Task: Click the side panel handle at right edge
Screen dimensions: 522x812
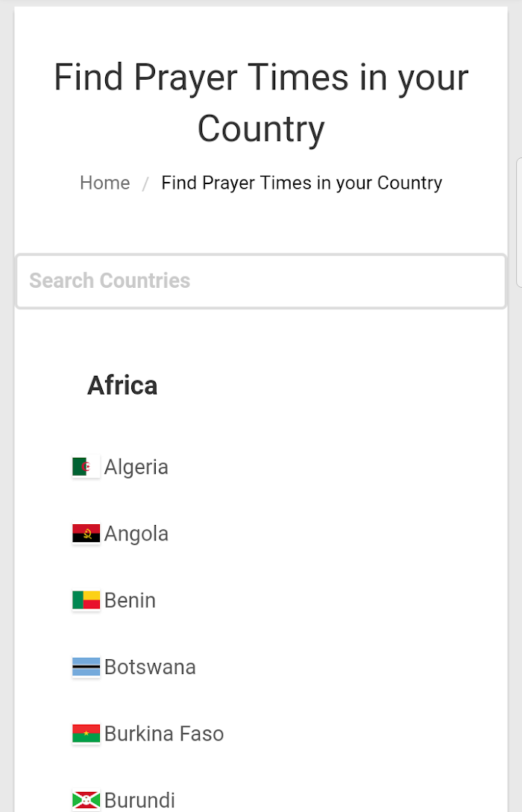Action: (x=519, y=223)
